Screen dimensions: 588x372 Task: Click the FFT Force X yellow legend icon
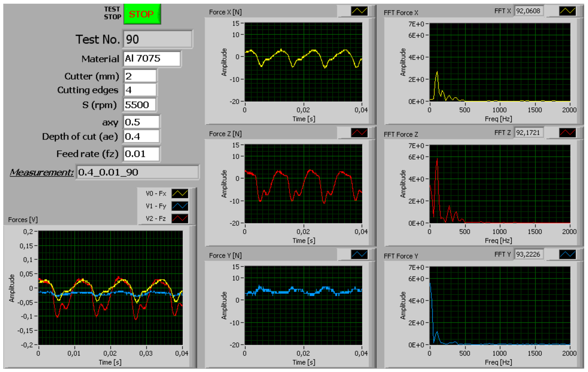(x=567, y=11)
